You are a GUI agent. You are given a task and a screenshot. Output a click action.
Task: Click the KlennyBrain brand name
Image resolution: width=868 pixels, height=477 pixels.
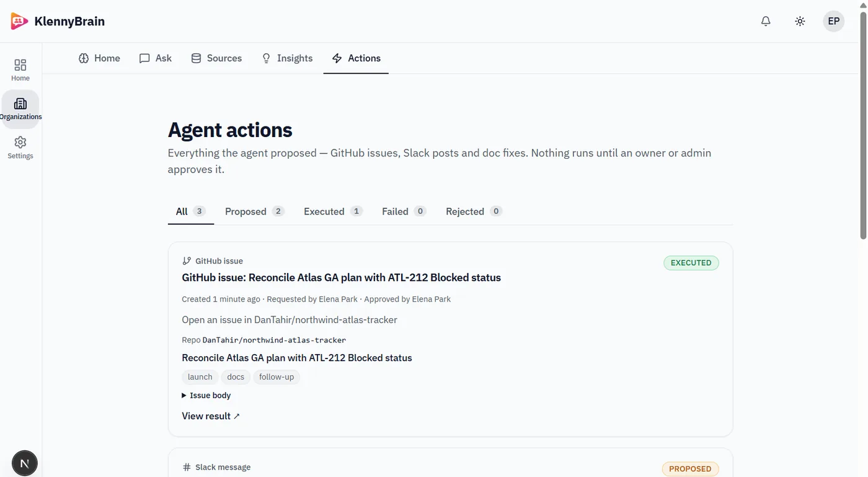tap(69, 22)
